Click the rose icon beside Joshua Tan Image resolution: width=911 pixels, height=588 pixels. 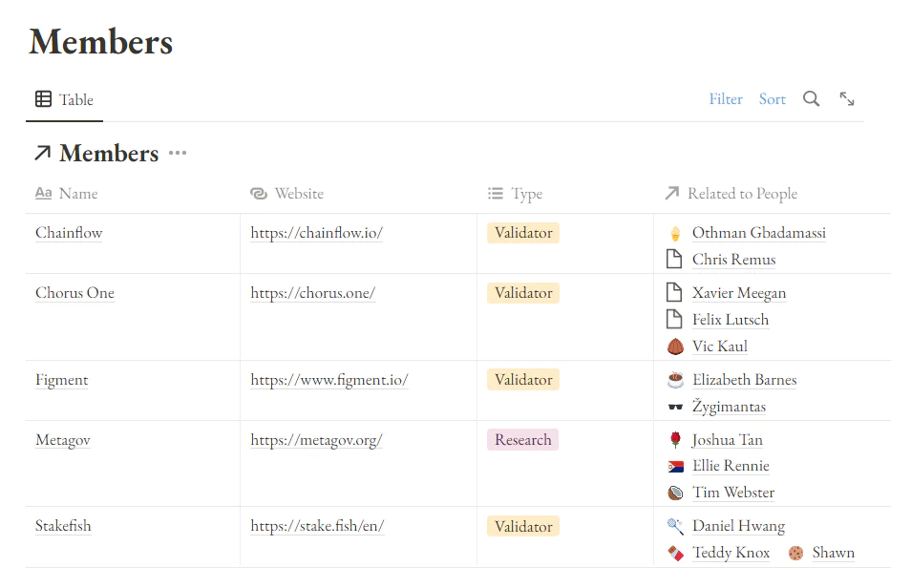coord(675,440)
